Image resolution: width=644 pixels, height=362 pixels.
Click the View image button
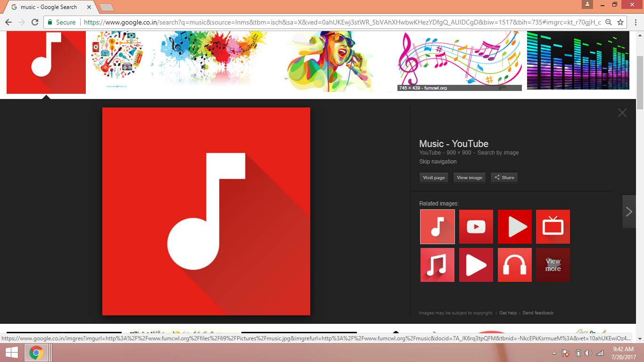coord(469,178)
